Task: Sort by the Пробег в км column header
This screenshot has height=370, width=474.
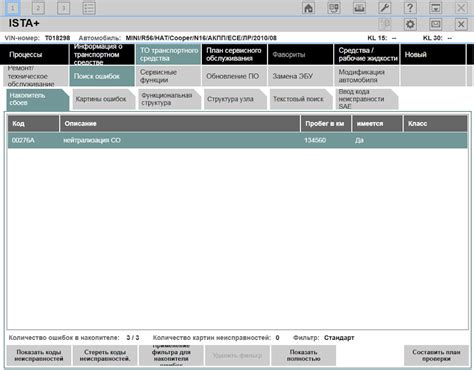Action: click(326, 124)
